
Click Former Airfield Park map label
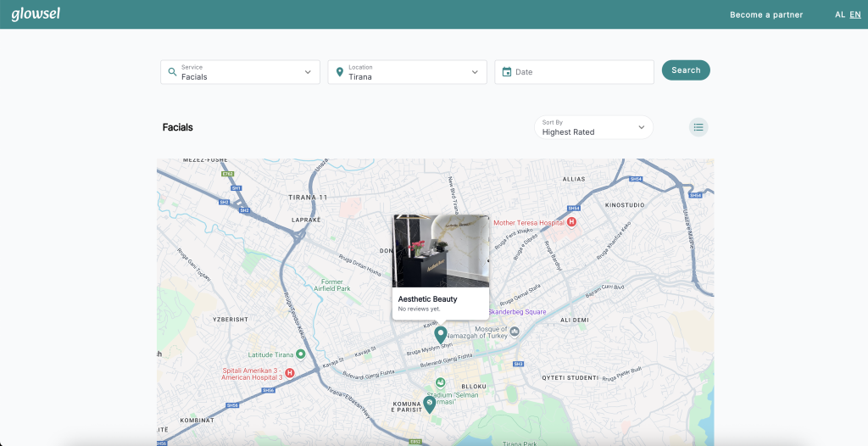pos(332,285)
